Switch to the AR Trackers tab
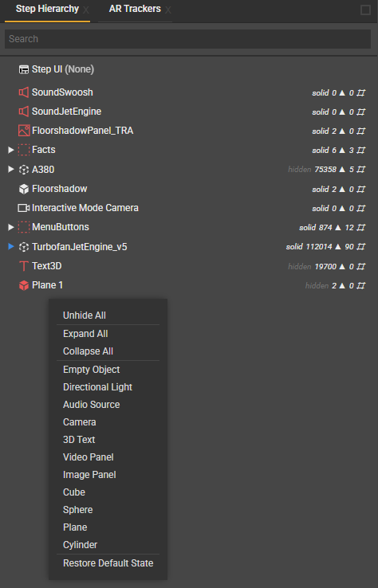Image resolution: width=378 pixels, height=588 pixels. coord(135,9)
